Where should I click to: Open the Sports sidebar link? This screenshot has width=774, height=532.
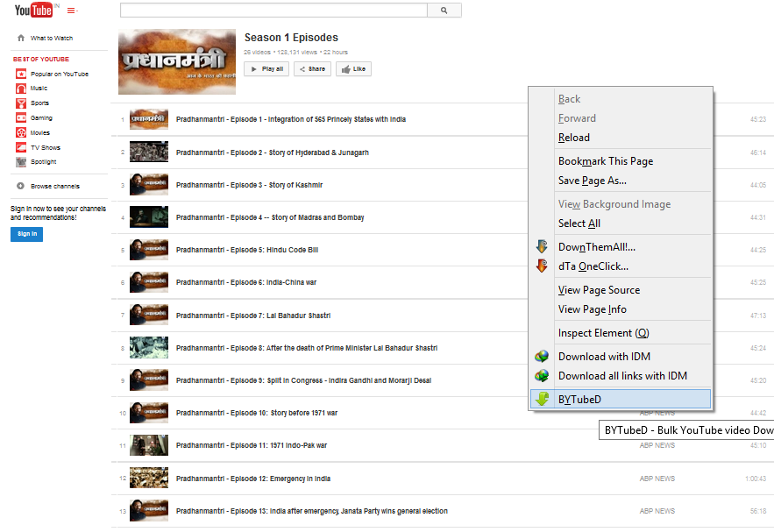pyautogui.click(x=40, y=103)
